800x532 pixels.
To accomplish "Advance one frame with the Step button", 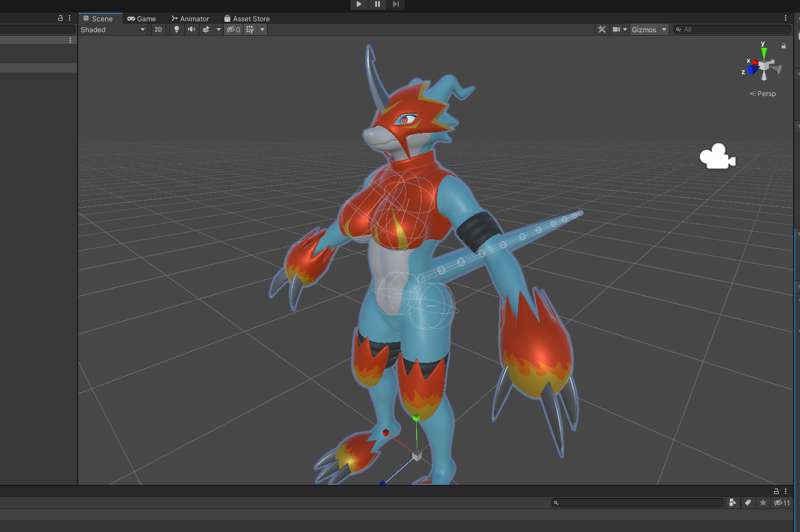I will 396,4.
